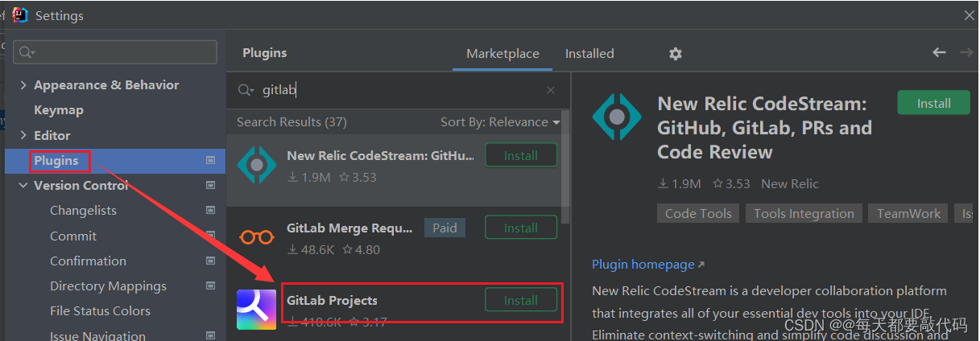Select Plugins in settings tree

coord(56,161)
